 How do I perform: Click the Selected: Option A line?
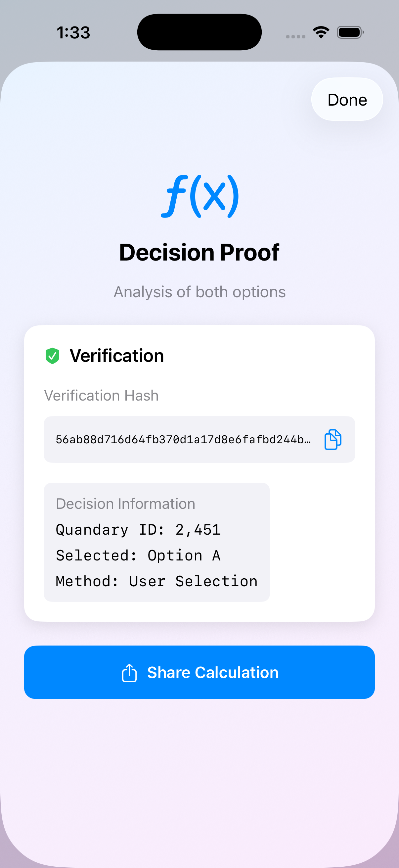pos(138,555)
